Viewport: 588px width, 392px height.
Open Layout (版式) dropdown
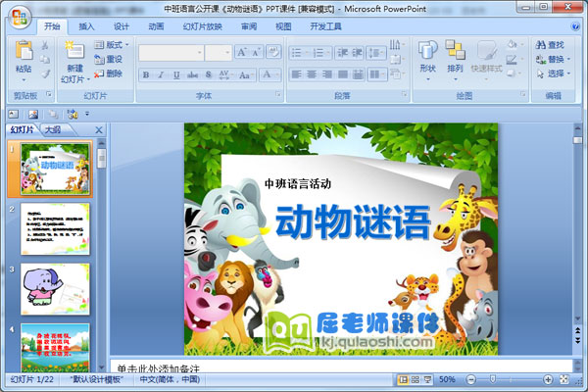click(112, 45)
